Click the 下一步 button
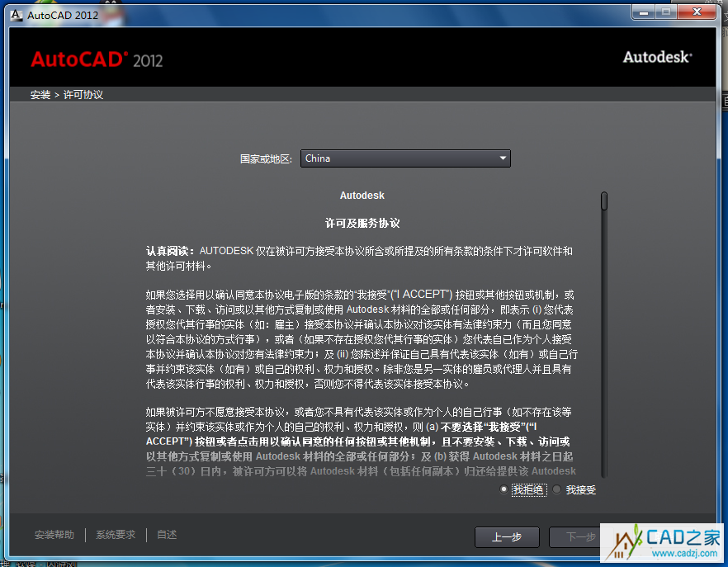Screen dimensions: 728x567 [581, 537]
